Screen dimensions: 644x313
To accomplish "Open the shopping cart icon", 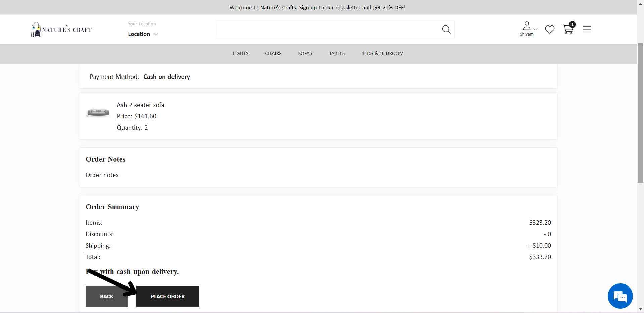I will (x=569, y=29).
